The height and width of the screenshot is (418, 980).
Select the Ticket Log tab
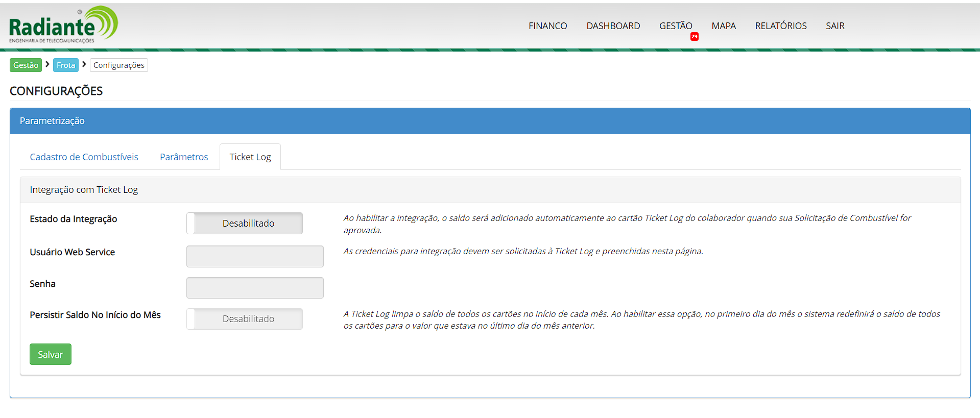tap(250, 157)
